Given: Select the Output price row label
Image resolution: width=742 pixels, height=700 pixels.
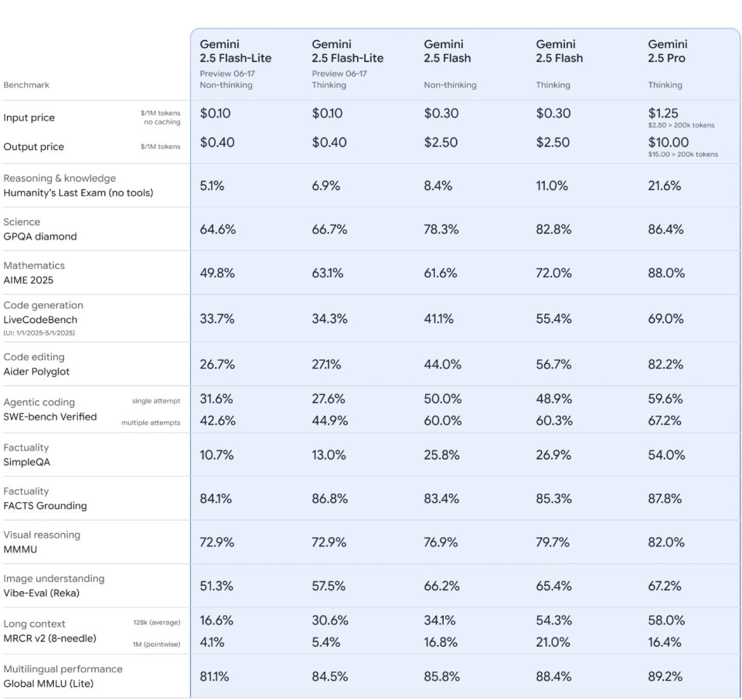Looking at the screenshot, I should click(x=33, y=147).
